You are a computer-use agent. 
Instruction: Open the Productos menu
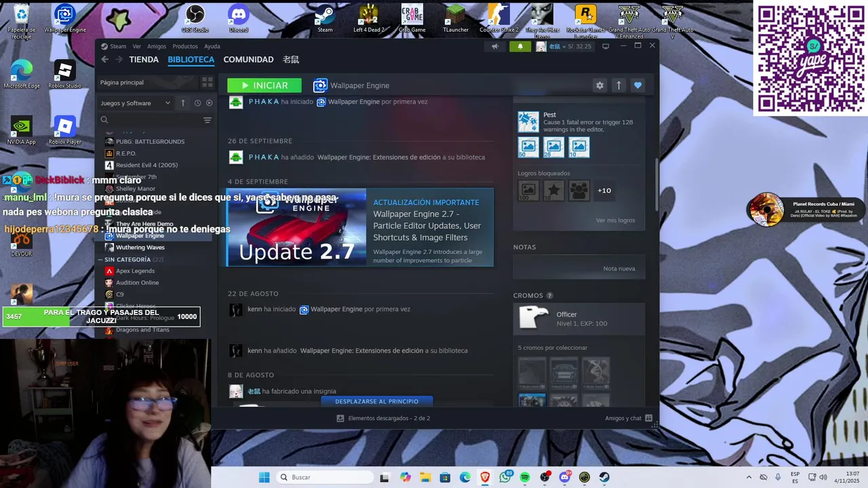tap(185, 46)
